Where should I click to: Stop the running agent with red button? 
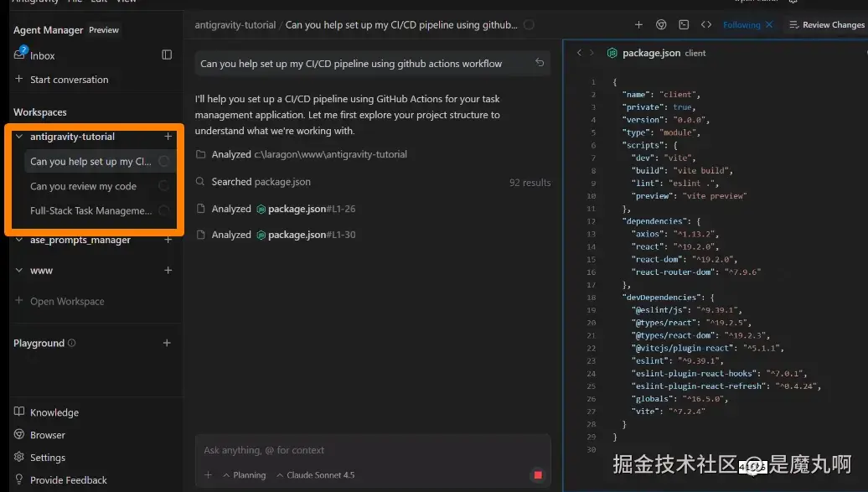538,475
